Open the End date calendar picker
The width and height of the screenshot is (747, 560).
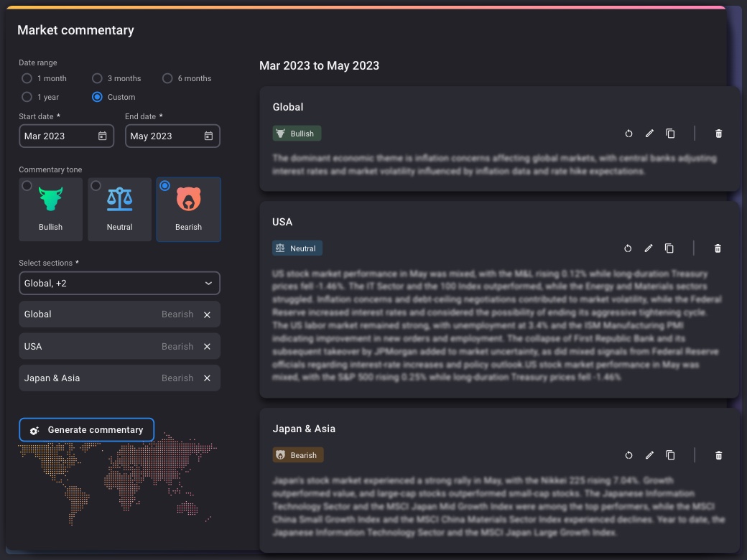(x=208, y=136)
